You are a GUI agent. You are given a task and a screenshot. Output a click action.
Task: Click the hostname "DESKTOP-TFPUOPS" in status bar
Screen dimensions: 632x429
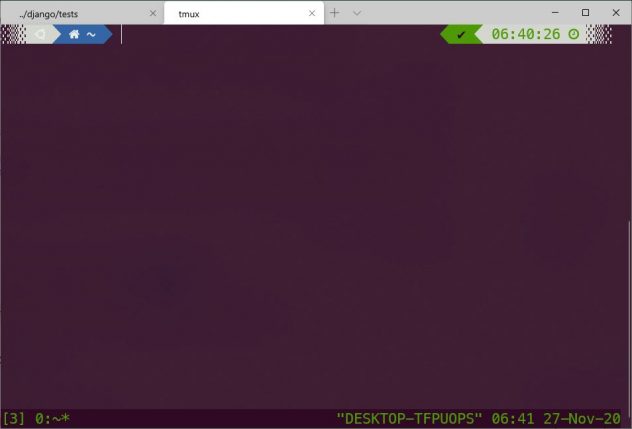click(x=409, y=419)
